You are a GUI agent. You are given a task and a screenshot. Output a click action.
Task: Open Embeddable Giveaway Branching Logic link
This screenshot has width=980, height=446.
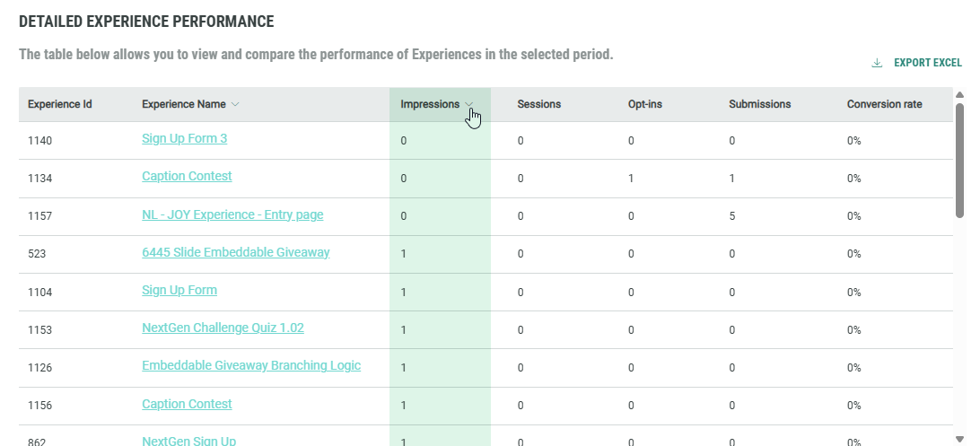coord(251,365)
